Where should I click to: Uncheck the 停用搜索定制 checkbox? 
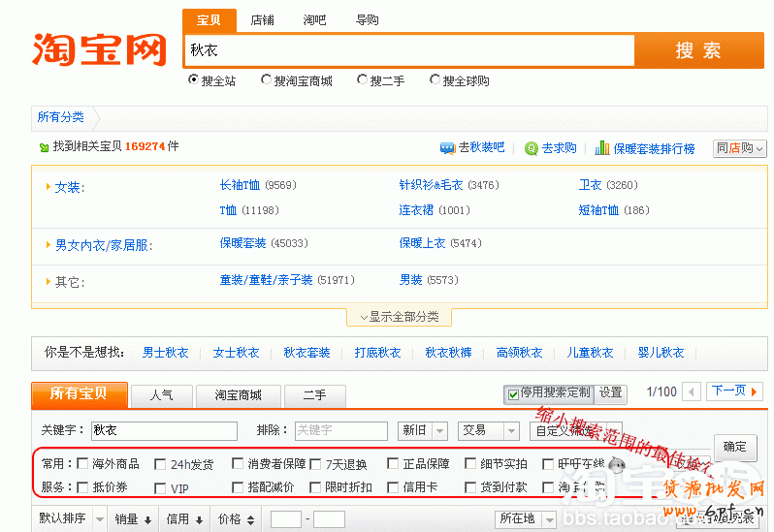click(x=512, y=393)
